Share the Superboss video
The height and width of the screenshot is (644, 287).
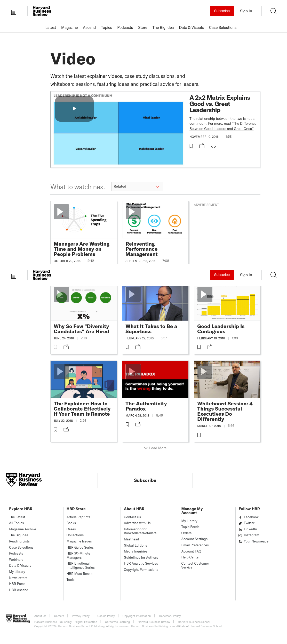pyautogui.click(x=138, y=347)
